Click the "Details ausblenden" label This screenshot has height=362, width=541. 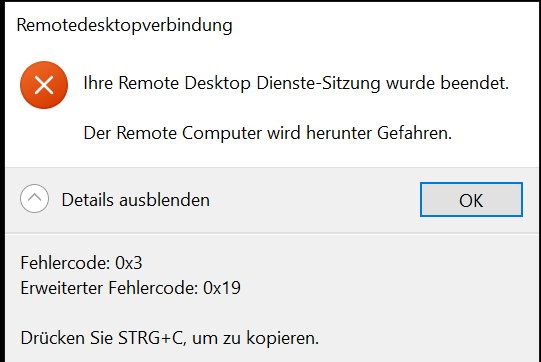click(136, 200)
